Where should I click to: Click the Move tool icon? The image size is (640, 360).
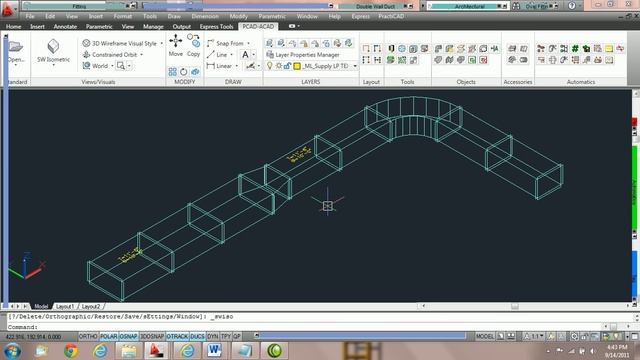click(176, 41)
